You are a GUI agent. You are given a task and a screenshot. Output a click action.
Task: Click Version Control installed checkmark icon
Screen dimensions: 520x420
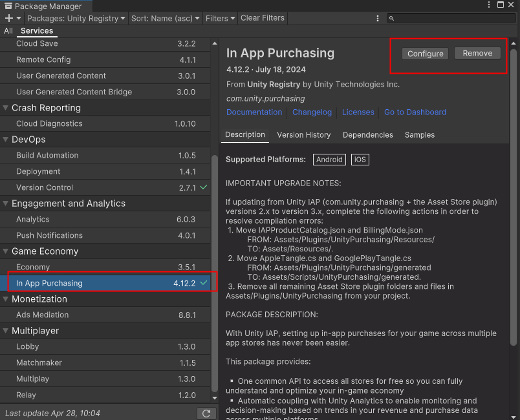[204, 187]
